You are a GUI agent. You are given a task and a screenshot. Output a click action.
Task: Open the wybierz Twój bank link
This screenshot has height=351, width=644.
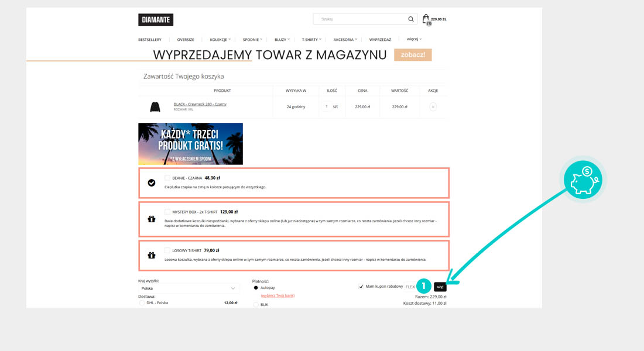pos(278,295)
